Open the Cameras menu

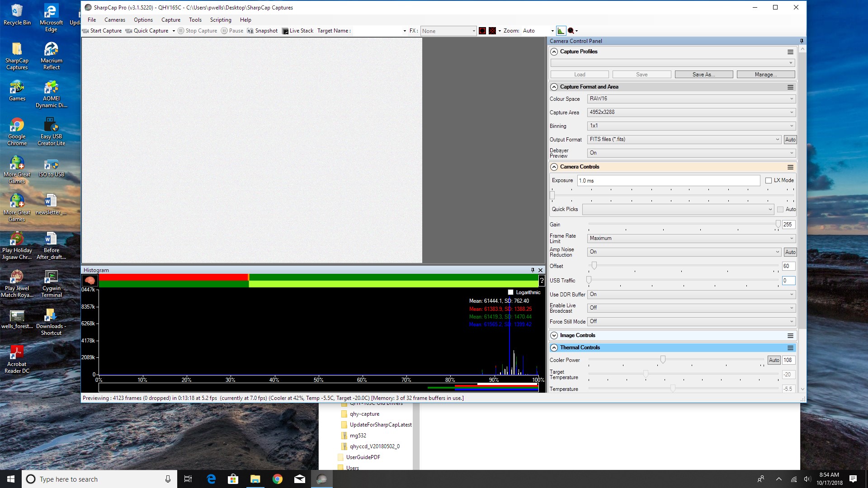coord(115,20)
